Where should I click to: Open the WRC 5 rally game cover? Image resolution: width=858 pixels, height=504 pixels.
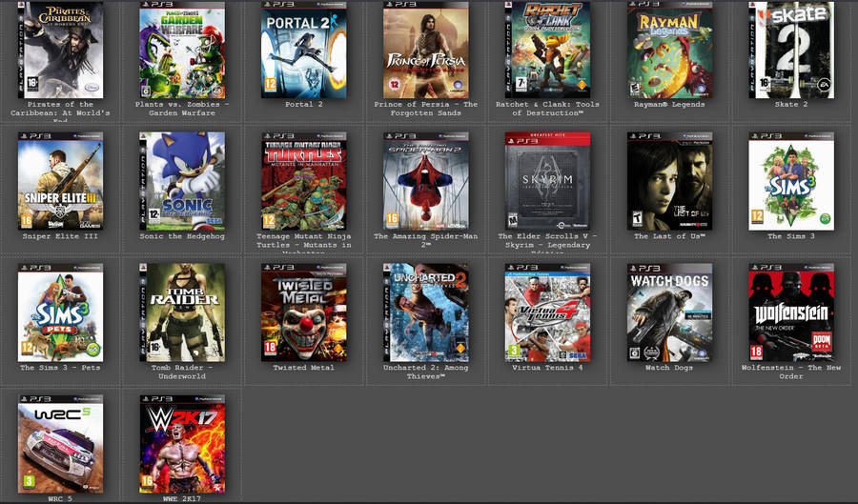click(60, 444)
